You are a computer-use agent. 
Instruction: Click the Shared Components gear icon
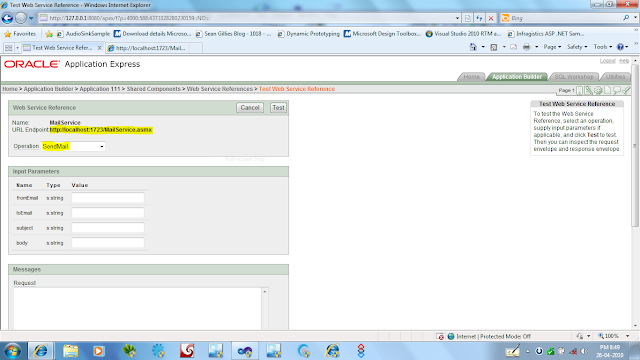tap(598, 90)
